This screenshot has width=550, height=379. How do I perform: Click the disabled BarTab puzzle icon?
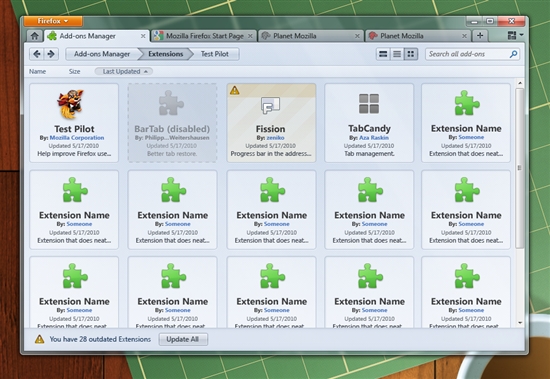171,103
